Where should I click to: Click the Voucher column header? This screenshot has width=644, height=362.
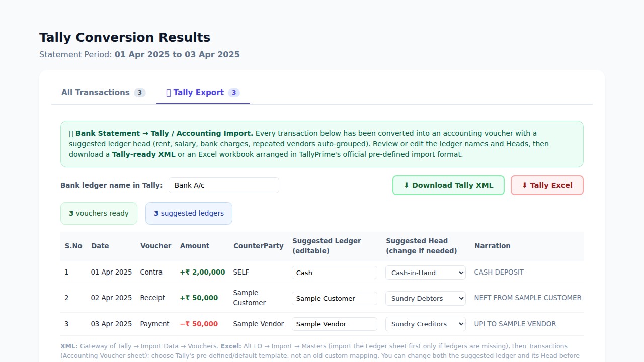point(155,246)
